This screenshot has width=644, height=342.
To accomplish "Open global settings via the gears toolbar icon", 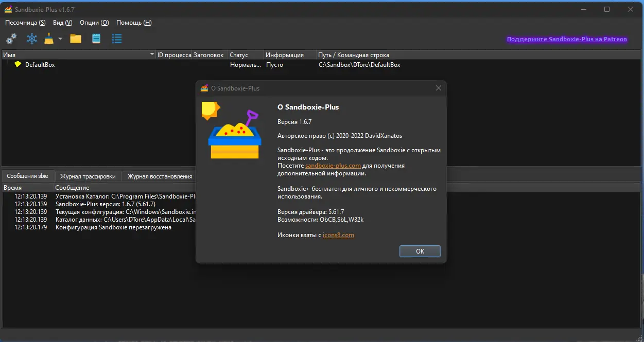I will (x=11, y=39).
